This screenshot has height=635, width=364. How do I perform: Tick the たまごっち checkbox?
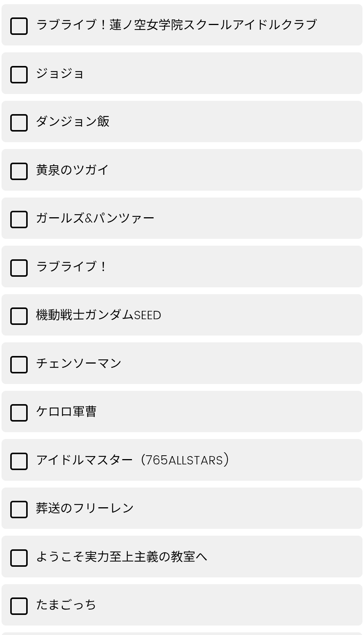19,606
